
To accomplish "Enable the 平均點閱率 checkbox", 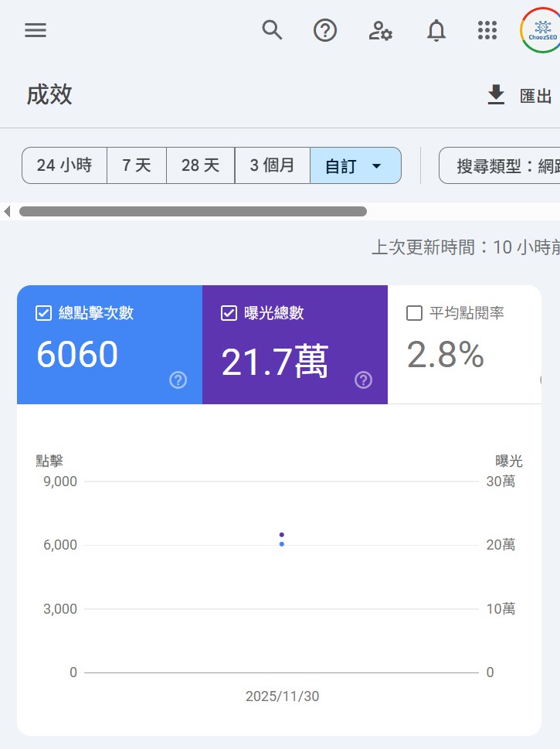I will (414, 313).
